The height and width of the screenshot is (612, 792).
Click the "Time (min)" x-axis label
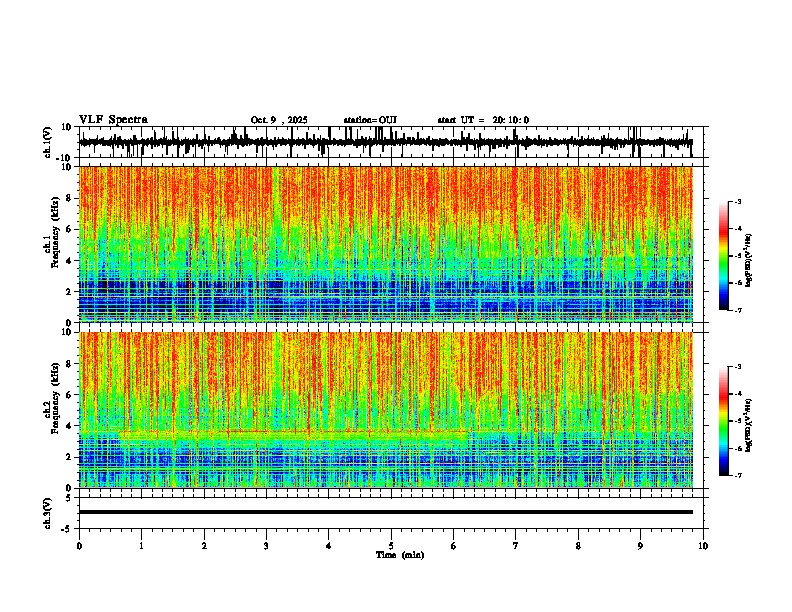point(400,555)
